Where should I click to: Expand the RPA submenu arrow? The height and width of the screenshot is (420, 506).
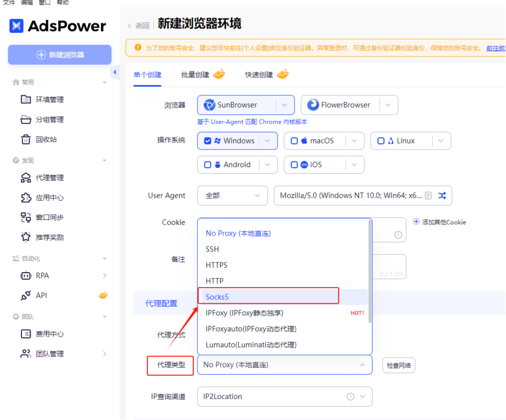click(104, 275)
